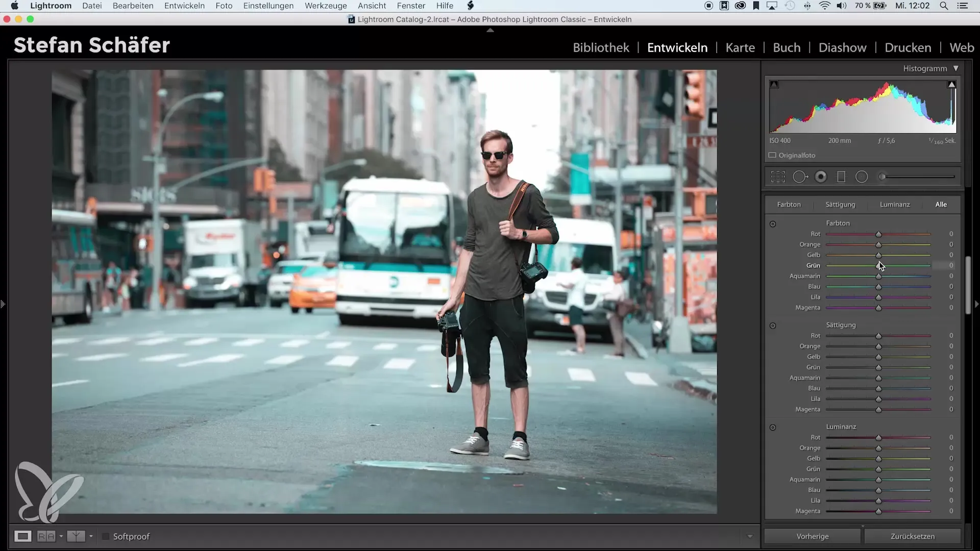The image size is (980, 551).
Task: Adjust the Farbton Rot slider
Action: tap(878, 234)
